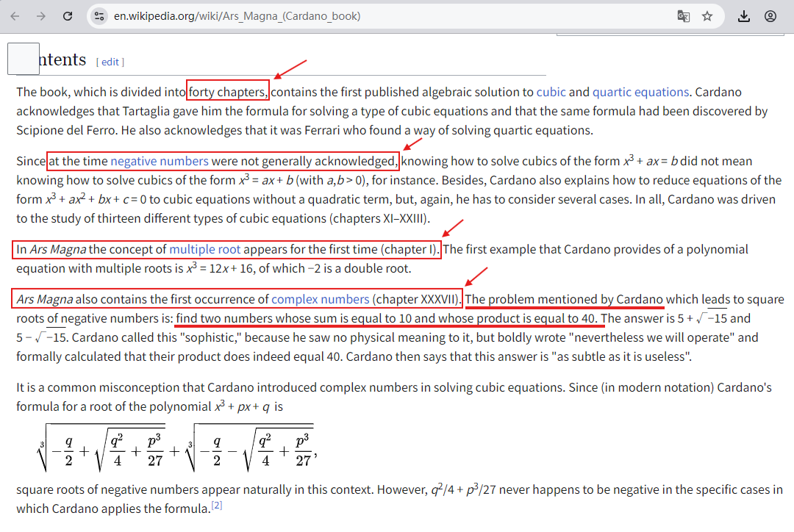
Task: Open the browser profile menu
Action: click(x=770, y=16)
